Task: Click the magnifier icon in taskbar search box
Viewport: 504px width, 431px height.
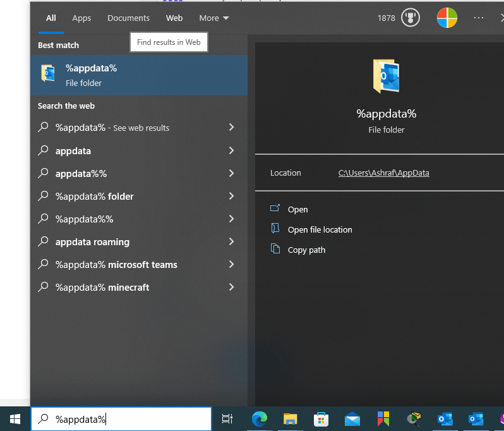Action: (43, 419)
